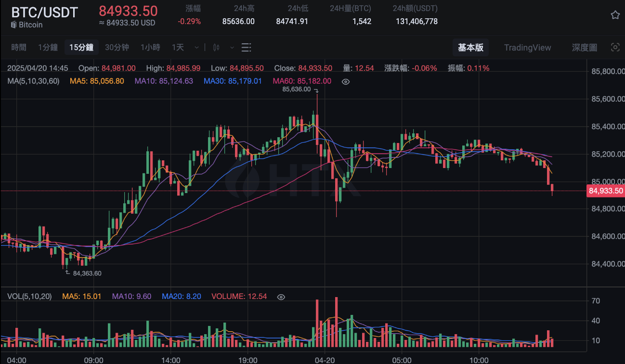Click the 84,933.50 current price label on axis
Image resolution: width=625 pixels, height=364 pixels.
(605, 191)
